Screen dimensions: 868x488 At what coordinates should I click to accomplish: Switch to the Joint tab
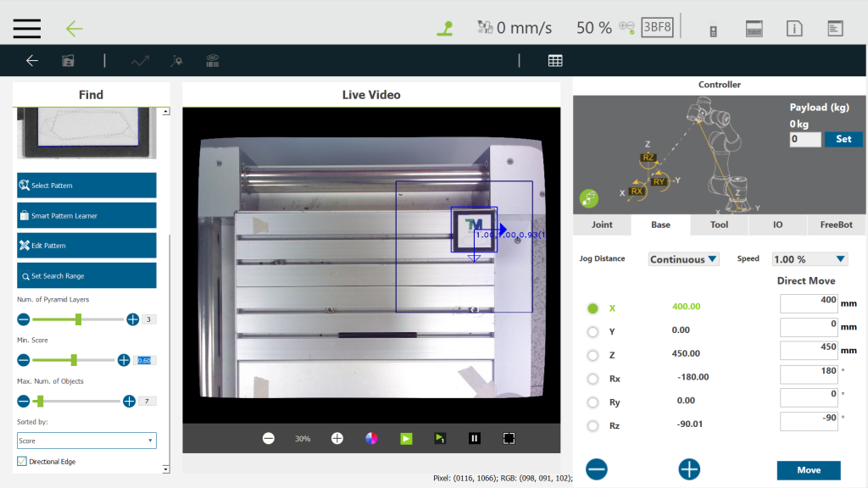point(602,225)
